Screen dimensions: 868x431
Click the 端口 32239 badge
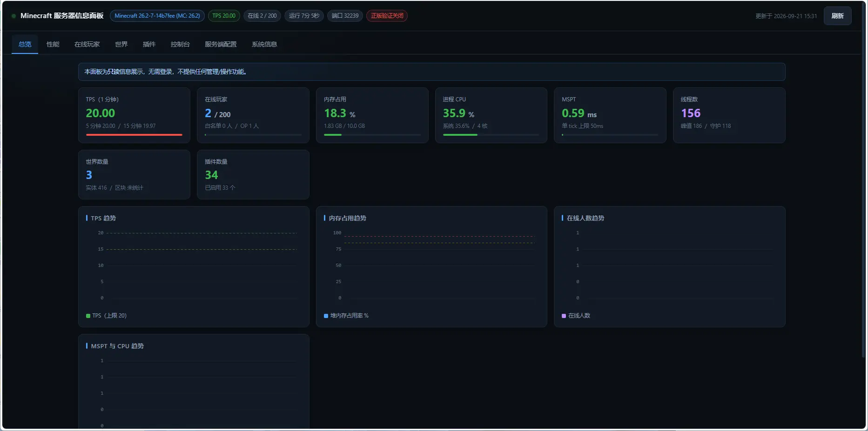coord(345,16)
